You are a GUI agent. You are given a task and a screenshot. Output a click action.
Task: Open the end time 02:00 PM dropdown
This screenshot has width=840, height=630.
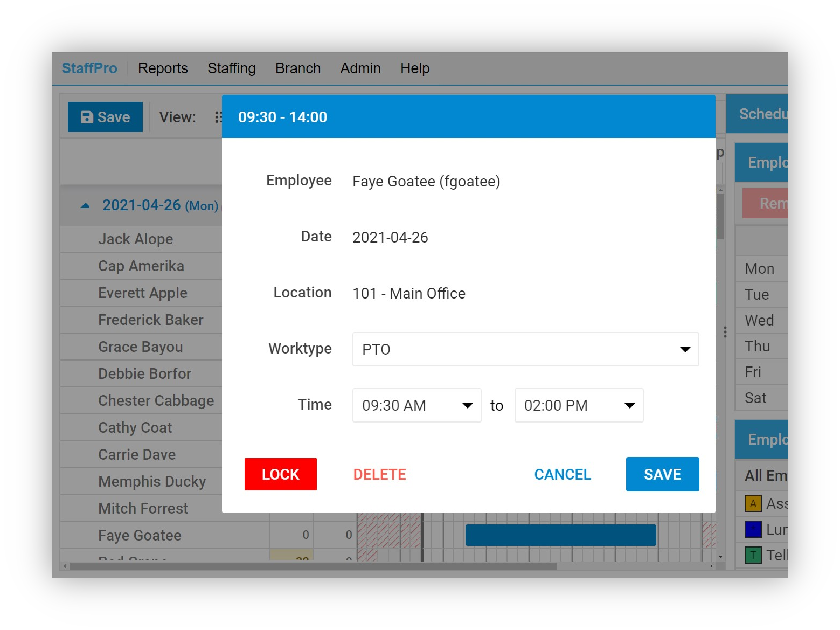579,405
